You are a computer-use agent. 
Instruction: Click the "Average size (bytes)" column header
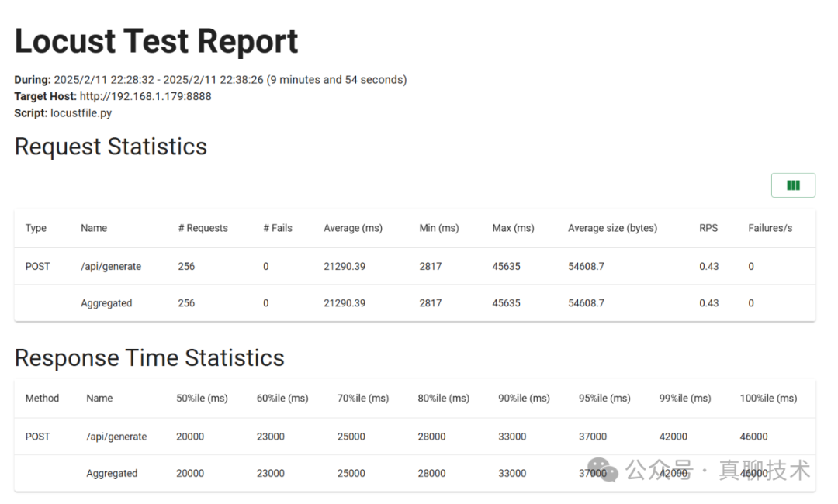[612, 228]
